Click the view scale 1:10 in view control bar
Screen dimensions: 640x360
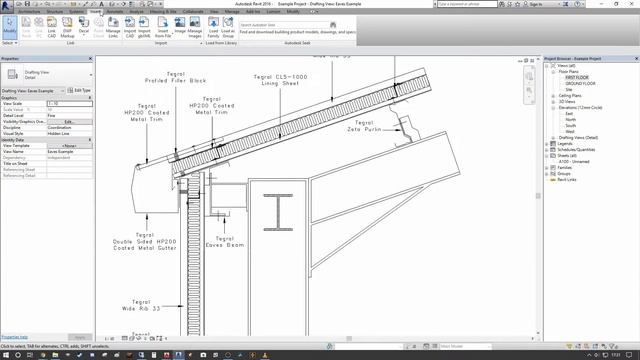tap(109, 338)
